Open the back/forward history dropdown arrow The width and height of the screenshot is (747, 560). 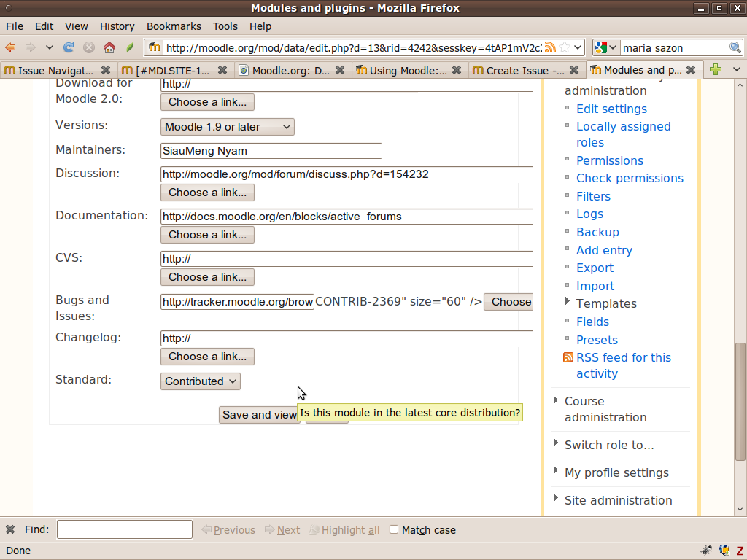pos(49,47)
